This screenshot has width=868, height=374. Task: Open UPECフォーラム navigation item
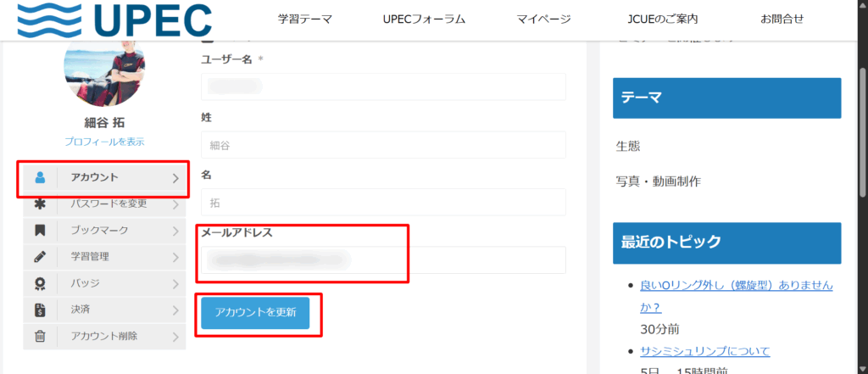pos(424,19)
